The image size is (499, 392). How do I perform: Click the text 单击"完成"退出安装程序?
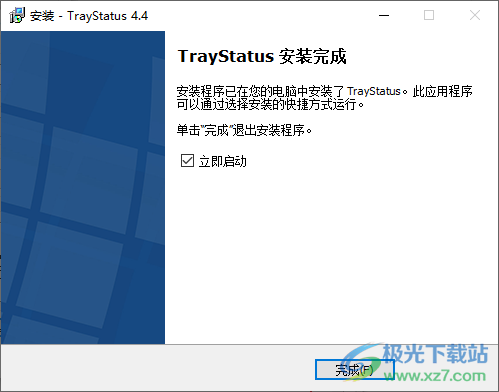[244, 130]
